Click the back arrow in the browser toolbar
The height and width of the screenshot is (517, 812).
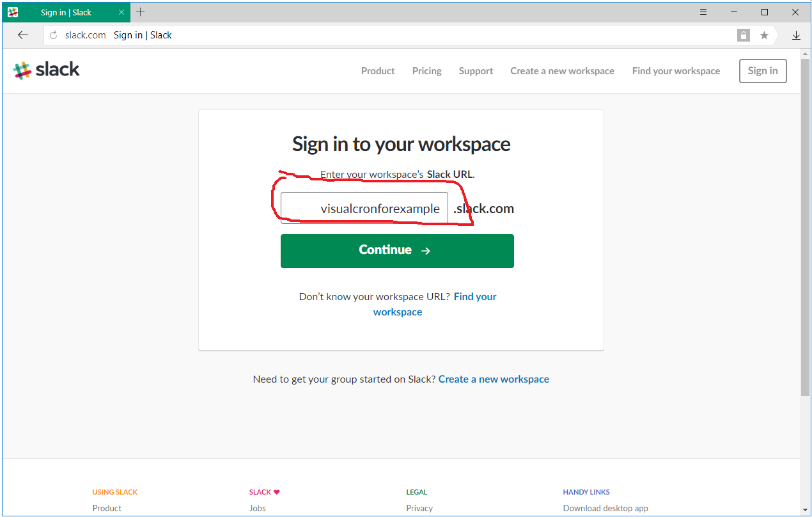tap(23, 35)
